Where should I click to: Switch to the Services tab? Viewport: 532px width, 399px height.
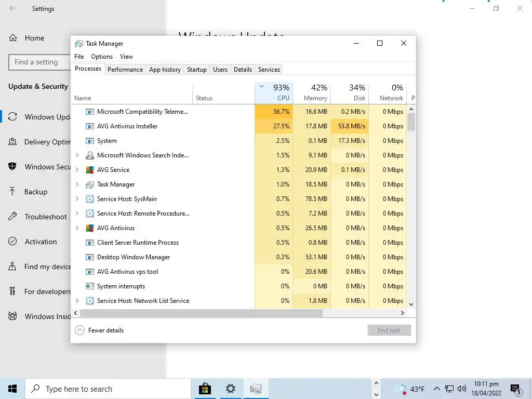pos(269,70)
